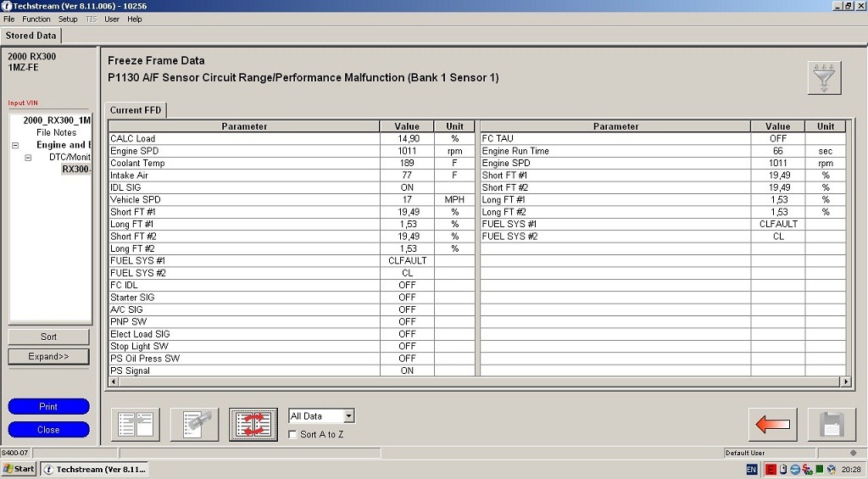Click the checklist with tool icon button
This screenshot has width=868, height=479.
tap(194, 424)
